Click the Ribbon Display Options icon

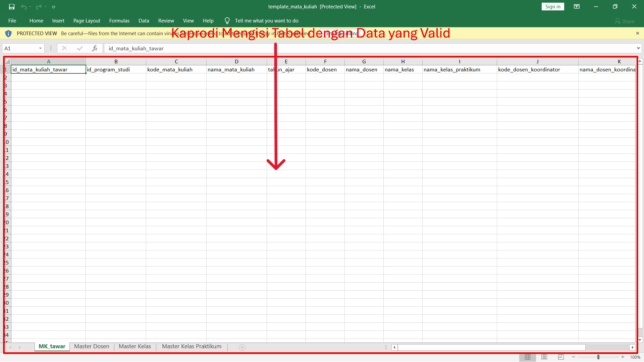click(577, 7)
